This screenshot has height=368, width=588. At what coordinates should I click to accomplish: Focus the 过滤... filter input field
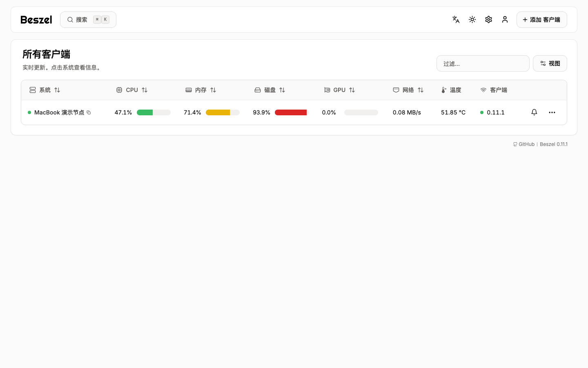[483, 63]
